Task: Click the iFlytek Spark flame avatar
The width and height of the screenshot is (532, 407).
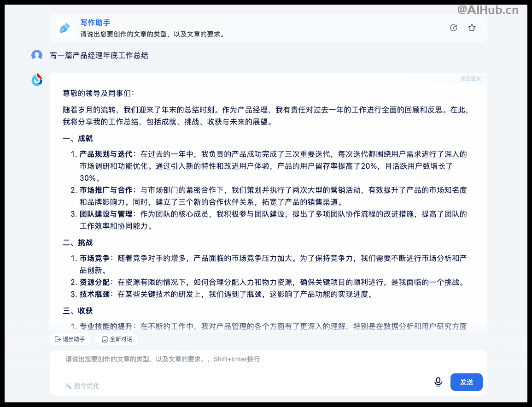Action: point(37,79)
